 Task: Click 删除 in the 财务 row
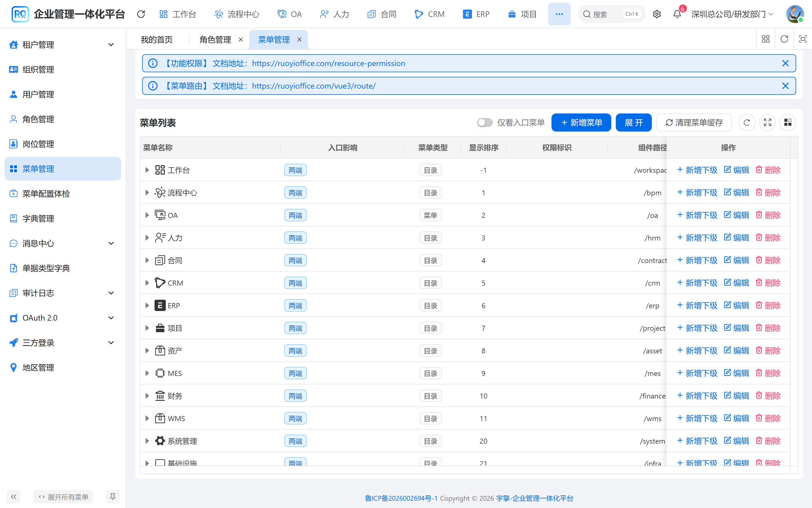(768, 396)
